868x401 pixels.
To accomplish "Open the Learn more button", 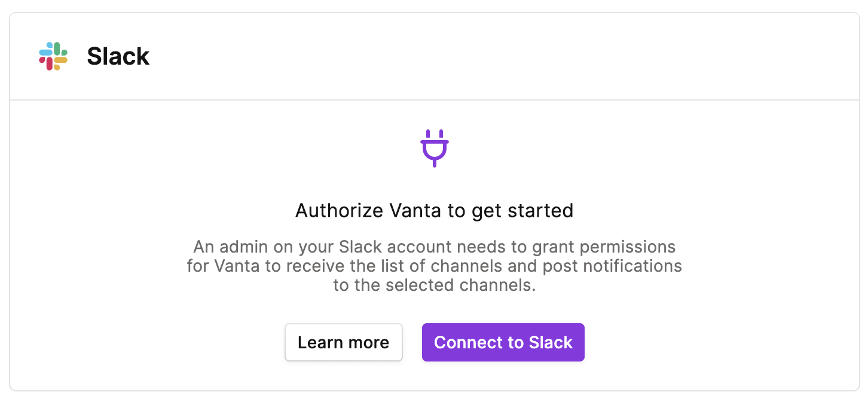I will click(x=344, y=342).
